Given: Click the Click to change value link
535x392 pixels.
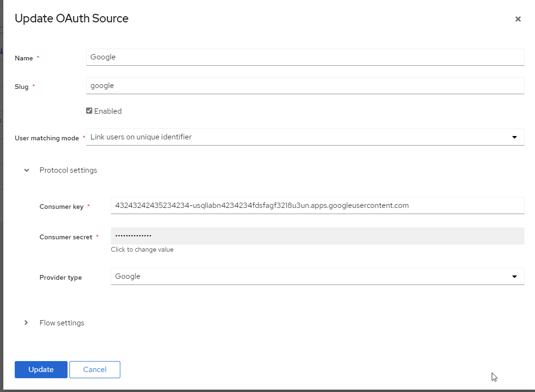Looking at the screenshot, I should tap(142, 249).
